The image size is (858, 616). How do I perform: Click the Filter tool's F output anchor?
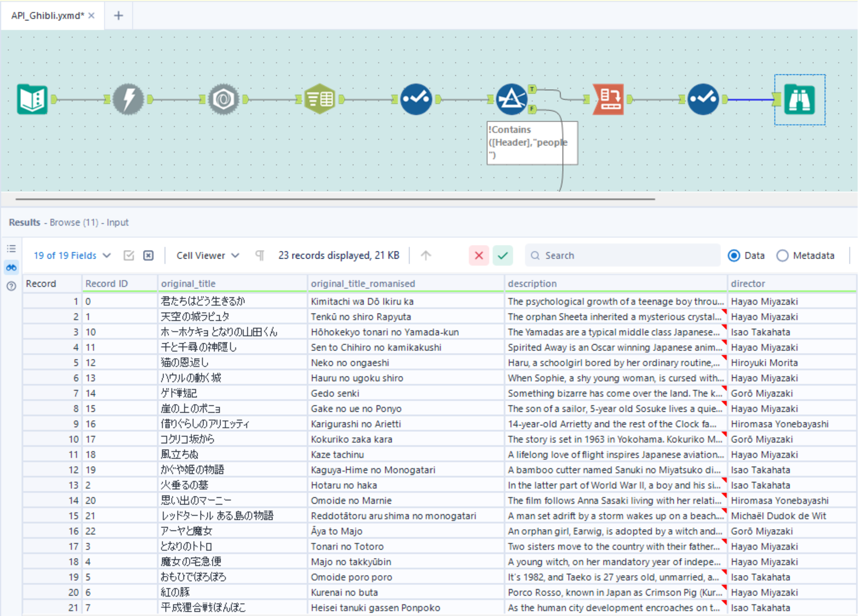point(532,109)
